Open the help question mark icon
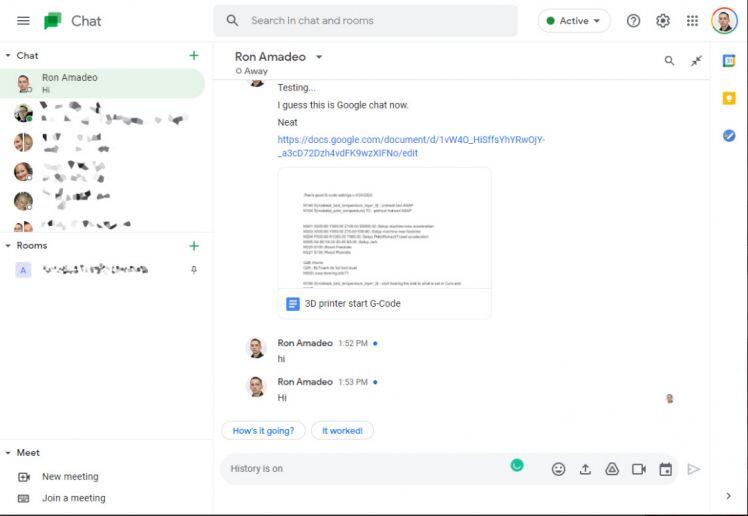The image size is (748, 516). pyautogui.click(x=633, y=21)
